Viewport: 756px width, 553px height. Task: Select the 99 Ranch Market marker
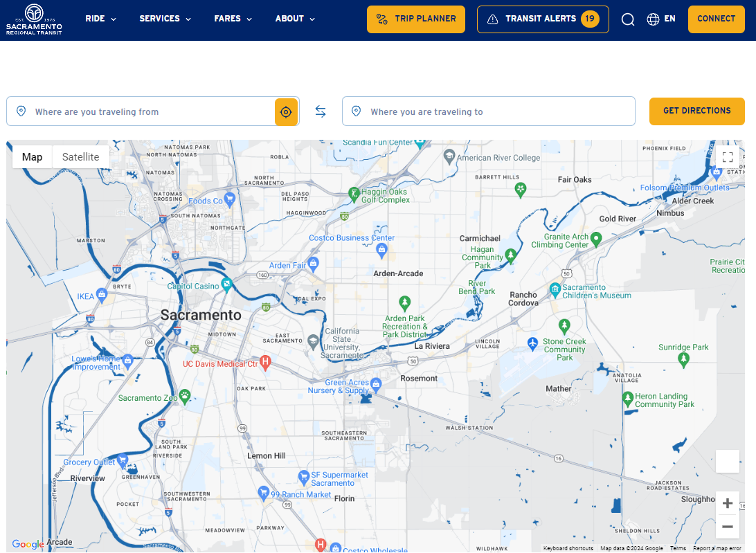point(263,493)
